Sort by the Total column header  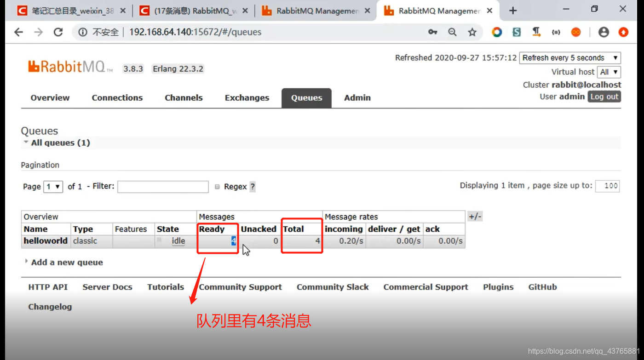293,229
